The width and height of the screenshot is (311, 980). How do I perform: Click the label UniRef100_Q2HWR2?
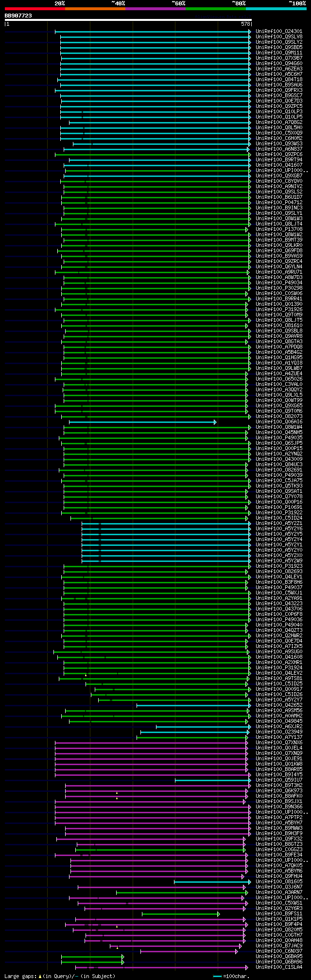click(279, 636)
